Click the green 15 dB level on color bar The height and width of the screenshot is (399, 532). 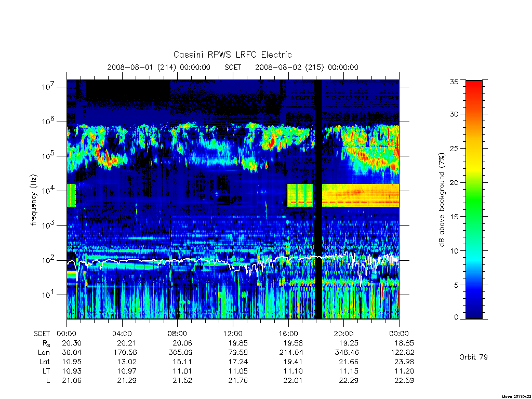pyautogui.click(x=474, y=216)
